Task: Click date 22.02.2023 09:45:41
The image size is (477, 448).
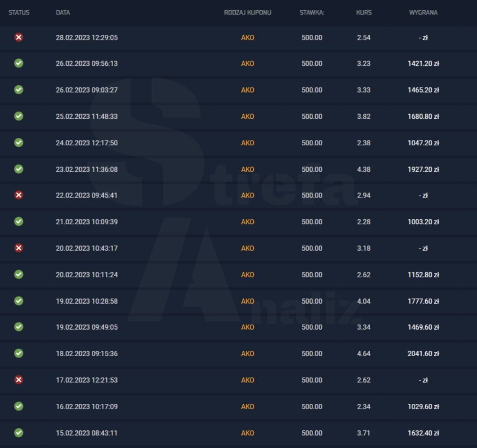Action: click(x=87, y=195)
